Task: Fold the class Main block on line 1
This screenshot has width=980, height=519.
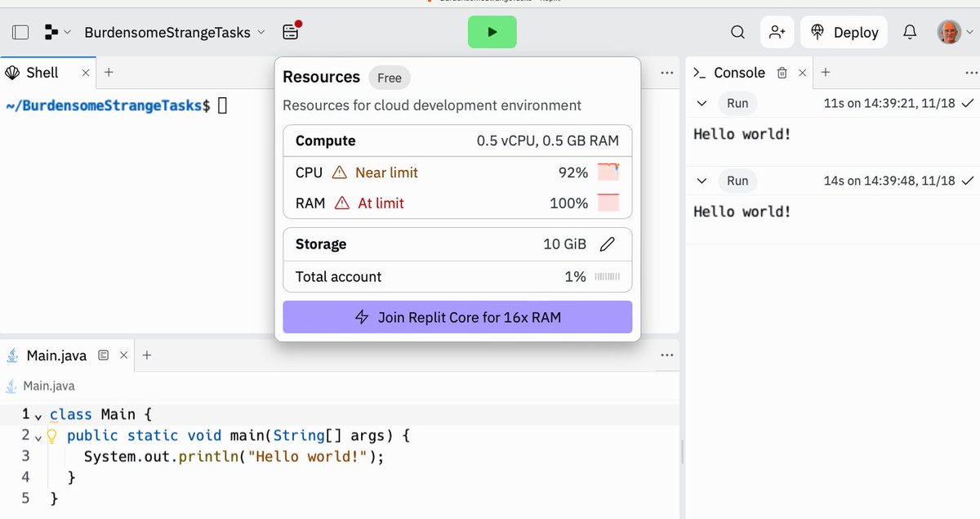Action: 38,416
